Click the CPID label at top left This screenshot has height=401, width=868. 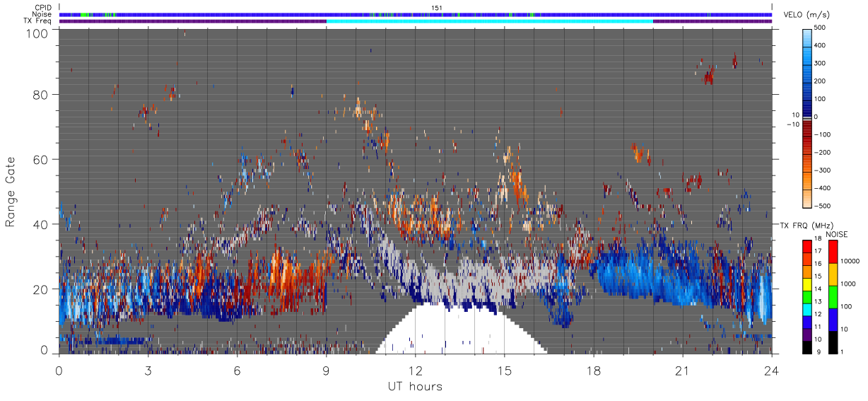point(44,8)
